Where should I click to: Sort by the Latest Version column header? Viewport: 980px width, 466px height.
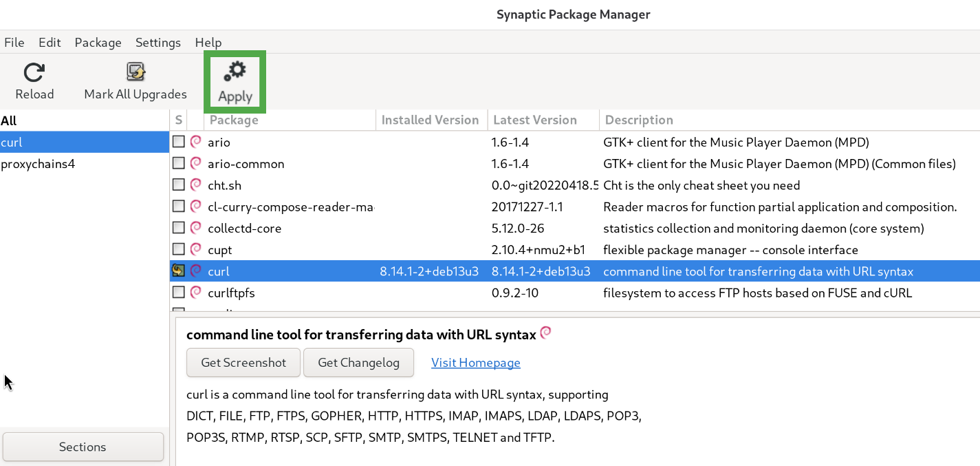point(543,120)
